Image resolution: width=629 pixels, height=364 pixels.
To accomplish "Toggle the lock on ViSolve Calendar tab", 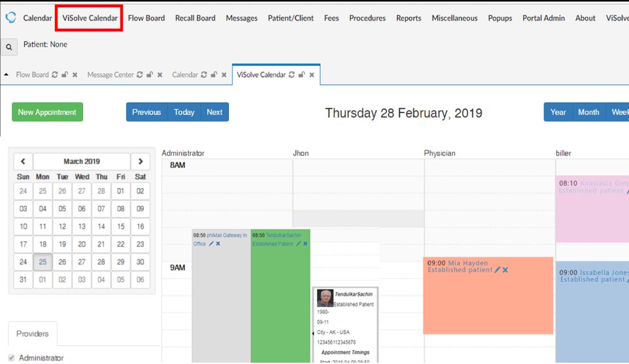I will [x=301, y=75].
